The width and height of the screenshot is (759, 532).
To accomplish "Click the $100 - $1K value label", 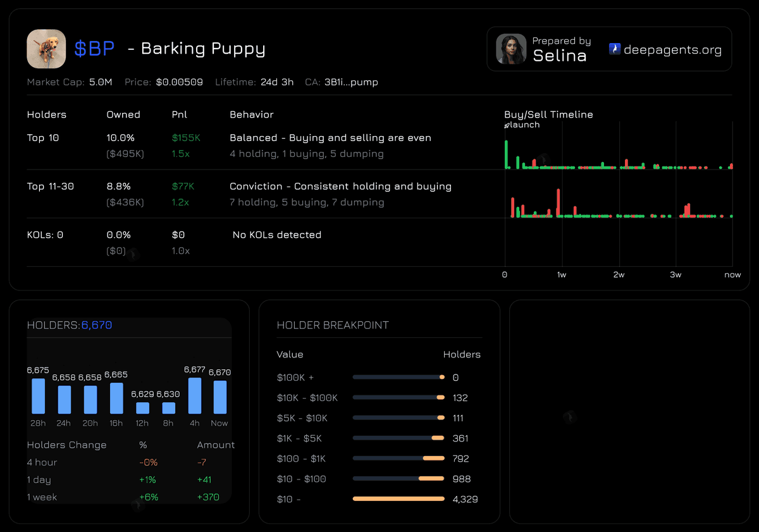I will click(x=302, y=459).
